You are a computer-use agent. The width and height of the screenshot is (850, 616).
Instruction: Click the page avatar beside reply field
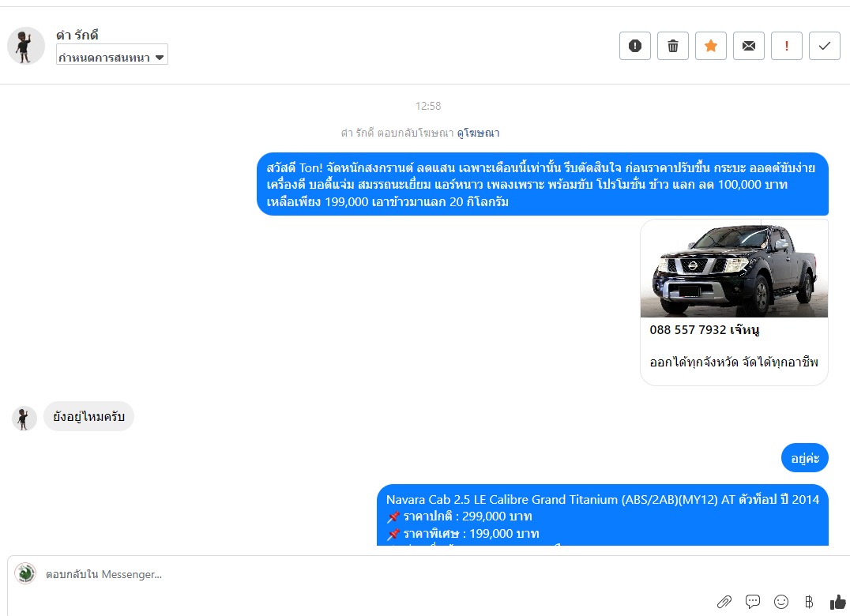pyautogui.click(x=25, y=573)
